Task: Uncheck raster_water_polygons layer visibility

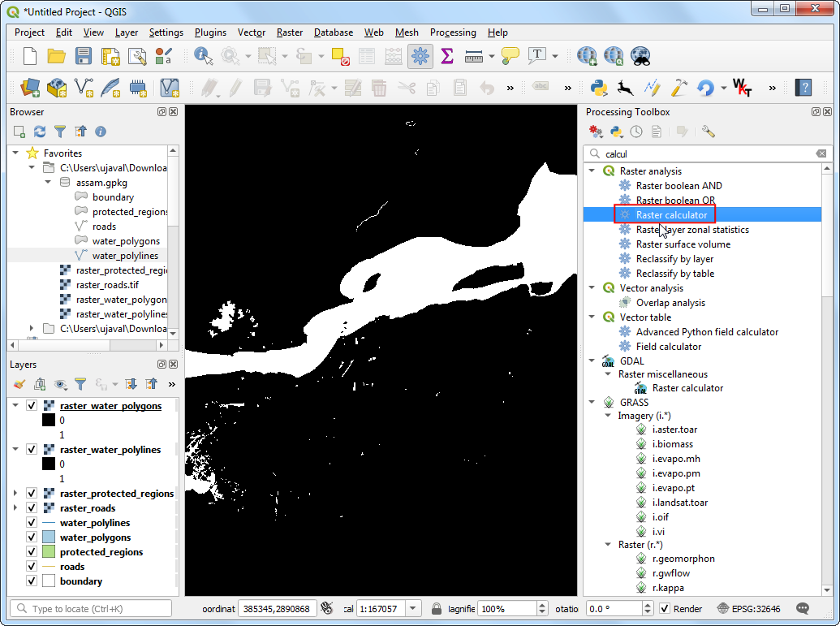Action: tap(32, 406)
